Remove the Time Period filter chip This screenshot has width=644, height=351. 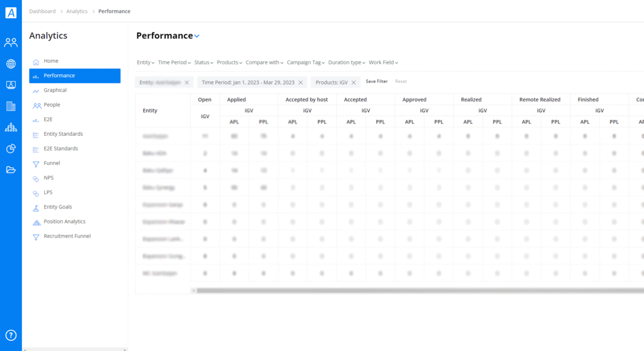[x=301, y=82]
